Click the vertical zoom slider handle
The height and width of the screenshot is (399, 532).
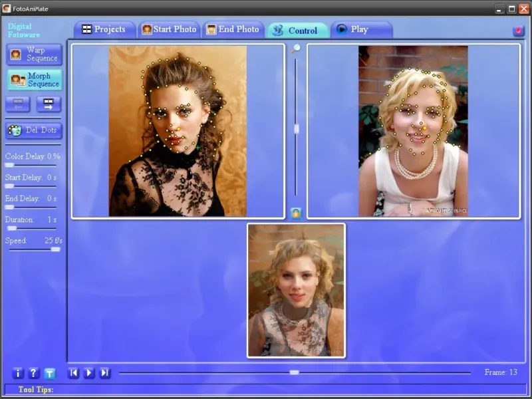296,129
